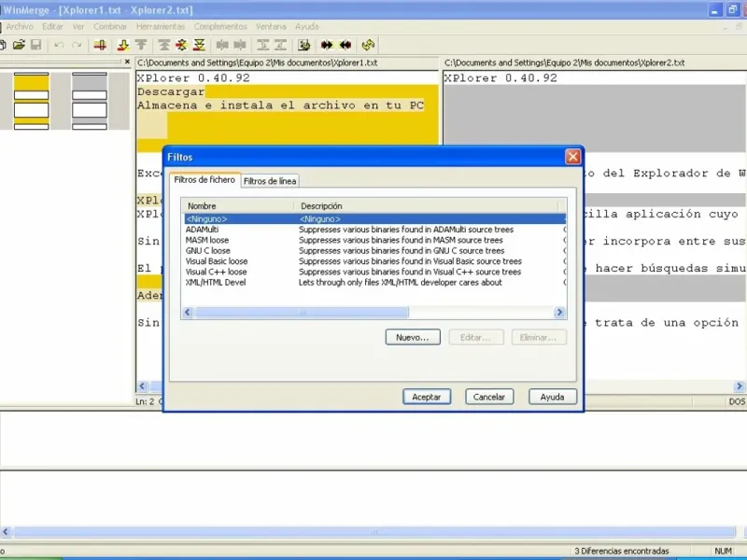Select the Visual Basic loose filter
Image resolution: width=747 pixels, height=560 pixels.
pyautogui.click(x=374, y=261)
